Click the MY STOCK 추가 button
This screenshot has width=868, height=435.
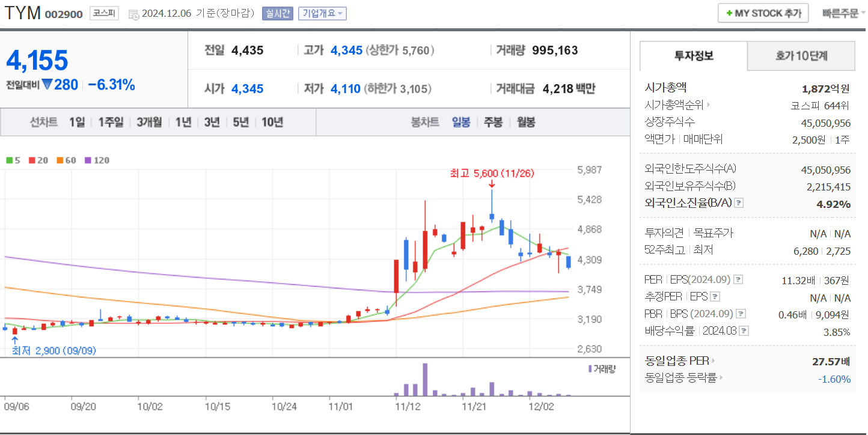coord(763,12)
